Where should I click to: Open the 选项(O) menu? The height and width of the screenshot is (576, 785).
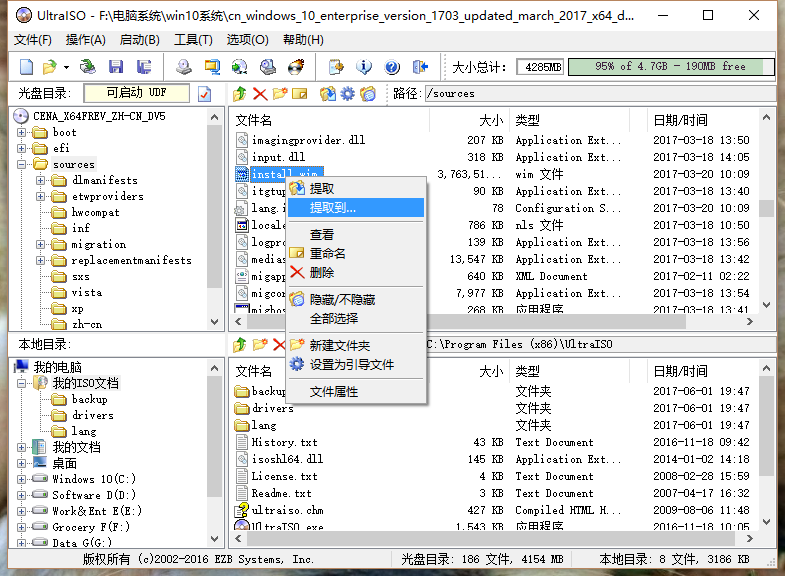(247, 40)
